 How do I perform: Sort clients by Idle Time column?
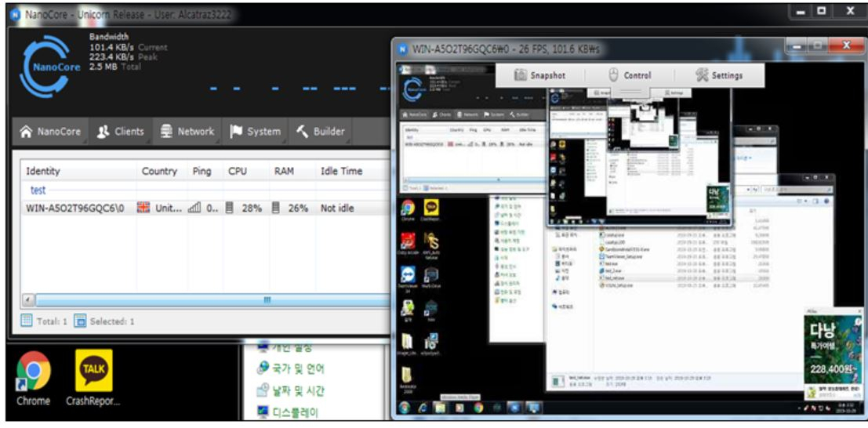click(x=342, y=171)
